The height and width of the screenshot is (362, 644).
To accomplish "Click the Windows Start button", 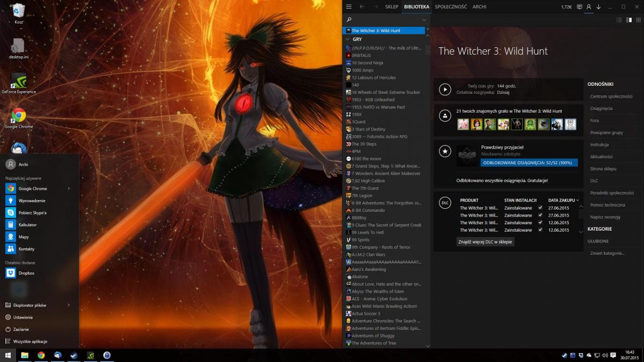I will [8, 355].
